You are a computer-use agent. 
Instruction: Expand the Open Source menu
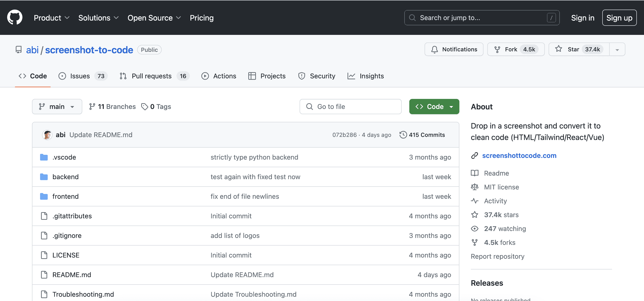pos(154,18)
